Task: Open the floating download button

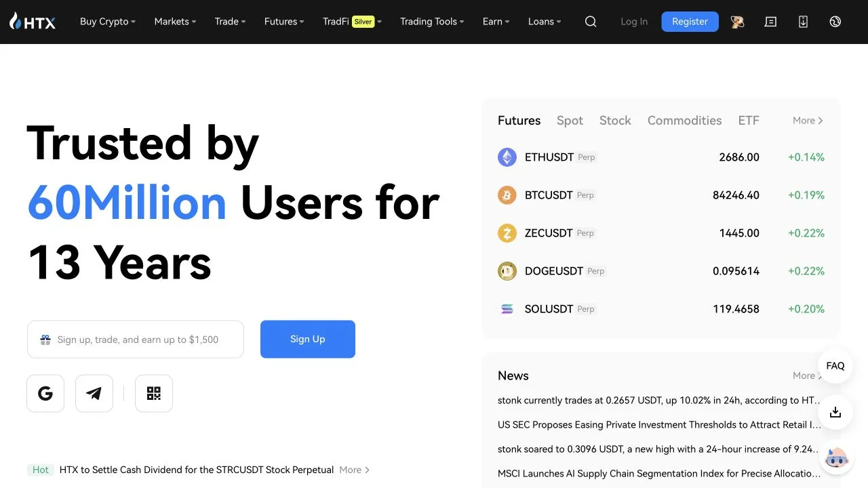Action: [x=835, y=412]
